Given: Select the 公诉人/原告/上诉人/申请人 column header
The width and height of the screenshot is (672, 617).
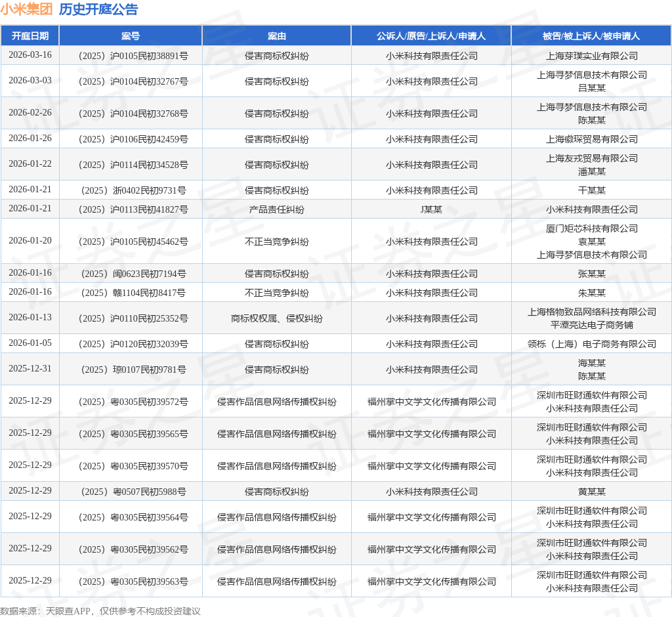Looking at the screenshot, I should point(431,36).
